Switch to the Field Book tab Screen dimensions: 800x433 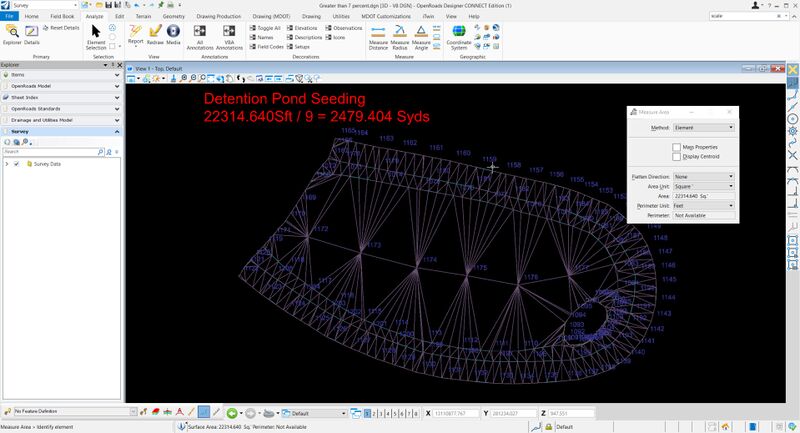pos(62,16)
